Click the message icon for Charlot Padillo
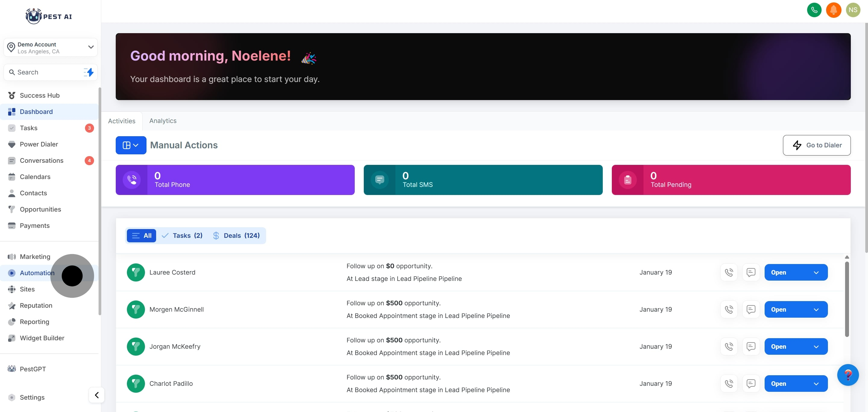The width and height of the screenshot is (868, 412). pos(751,383)
